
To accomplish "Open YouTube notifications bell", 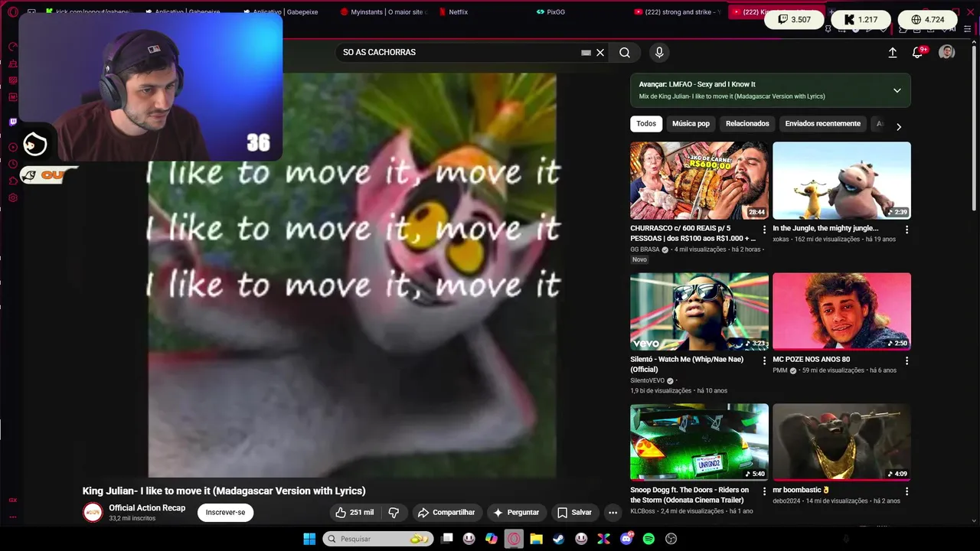I will (918, 53).
